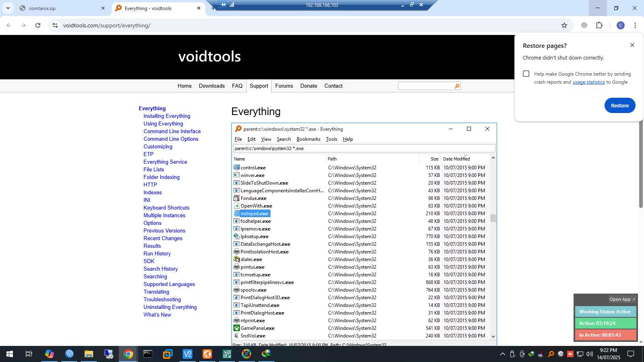Open the Windows Start menu
644x362 pixels.
[x=10, y=354]
